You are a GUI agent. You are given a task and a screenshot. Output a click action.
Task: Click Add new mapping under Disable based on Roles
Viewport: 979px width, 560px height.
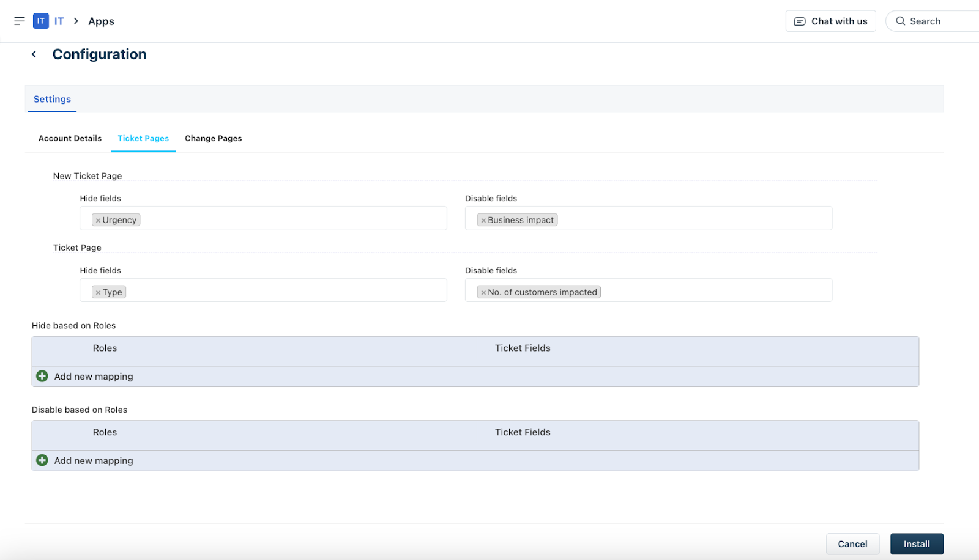pyautogui.click(x=94, y=461)
